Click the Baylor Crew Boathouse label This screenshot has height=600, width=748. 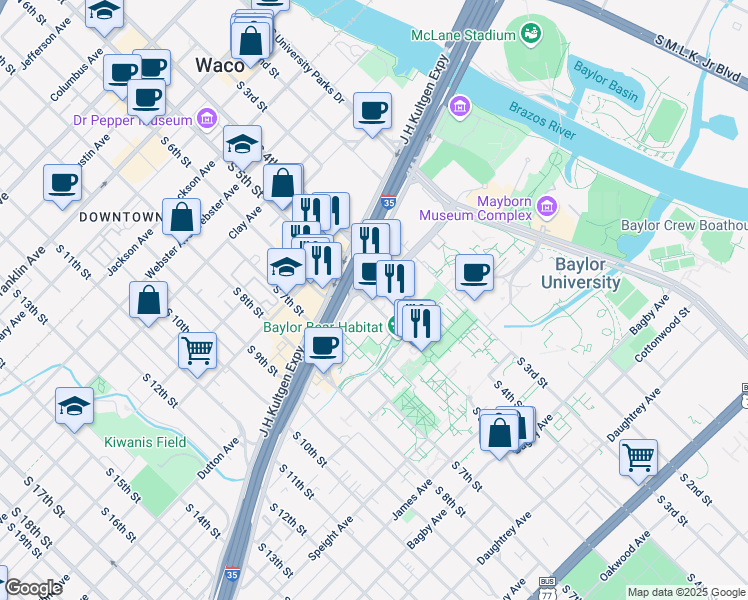684,225
